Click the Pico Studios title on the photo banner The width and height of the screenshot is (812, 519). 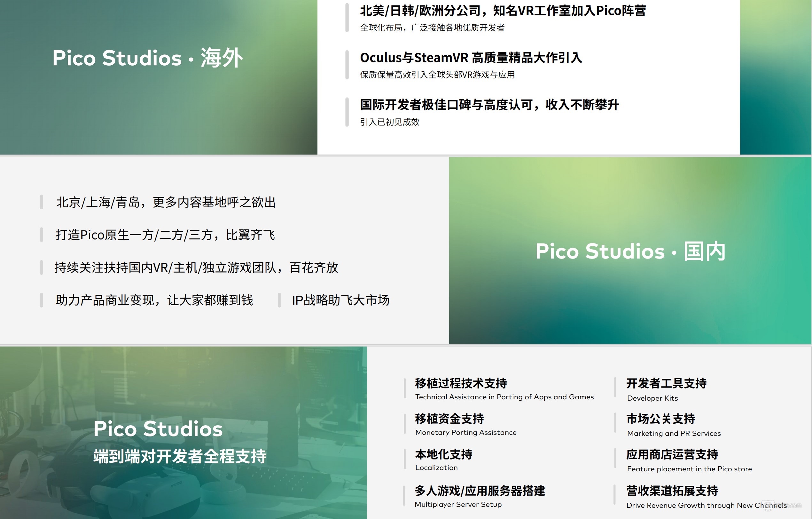158,428
